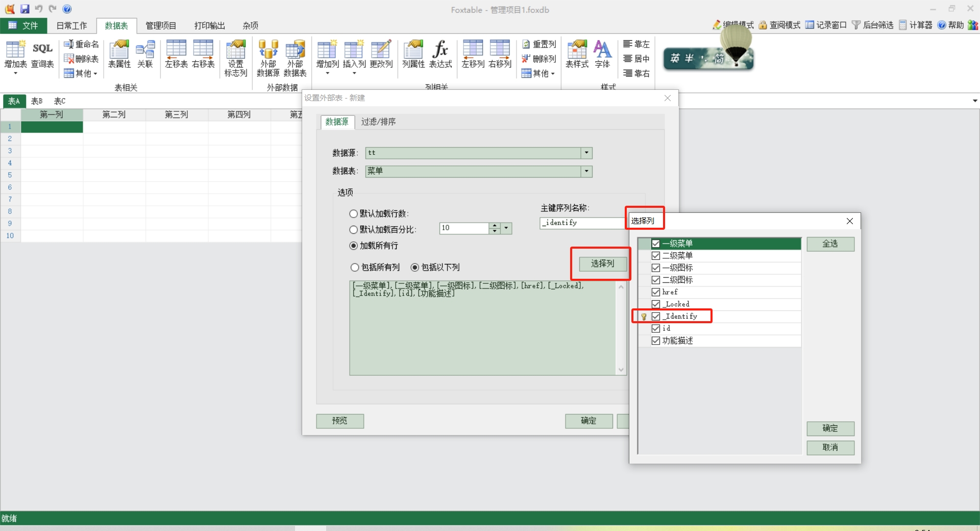Switch to the 过滤/排序 tab
Screen dimensions: 980x531
(x=378, y=122)
